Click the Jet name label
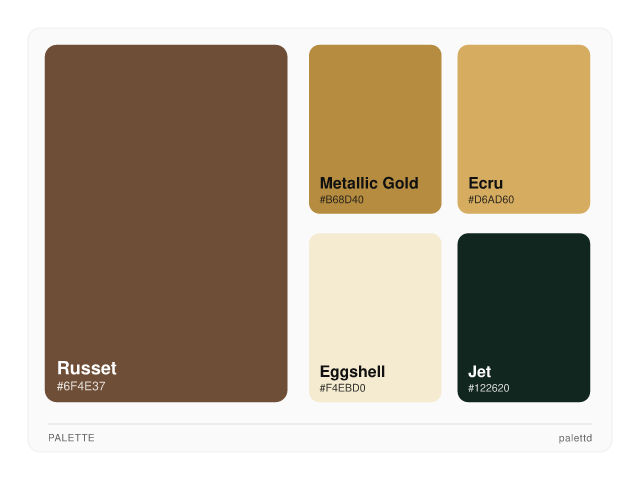 (479, 372)
